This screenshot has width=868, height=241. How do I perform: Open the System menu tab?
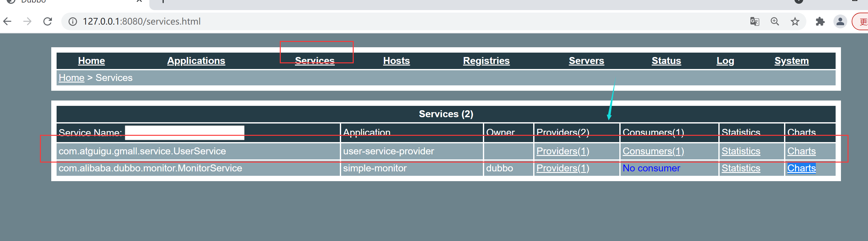(791, 61)
